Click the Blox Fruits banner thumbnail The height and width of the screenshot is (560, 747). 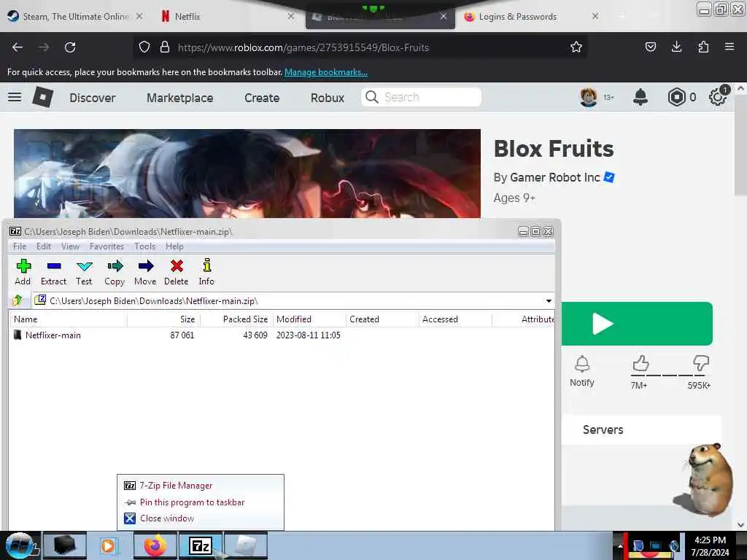[x=247, y=174]
